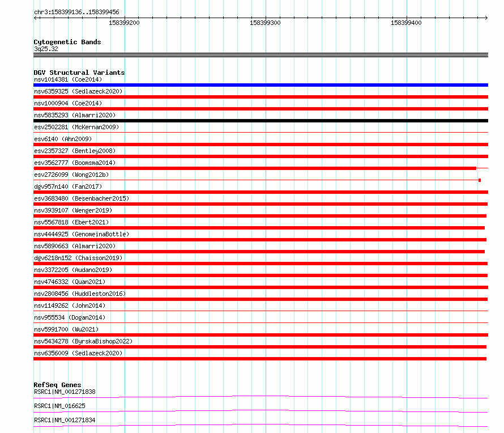Click nsv3939107 (Wenger2019) label

click(73, 210)
